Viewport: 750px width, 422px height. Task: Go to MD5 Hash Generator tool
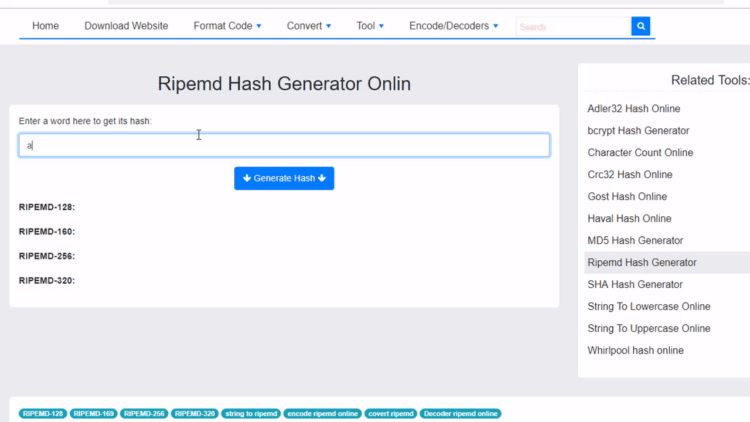635,240
